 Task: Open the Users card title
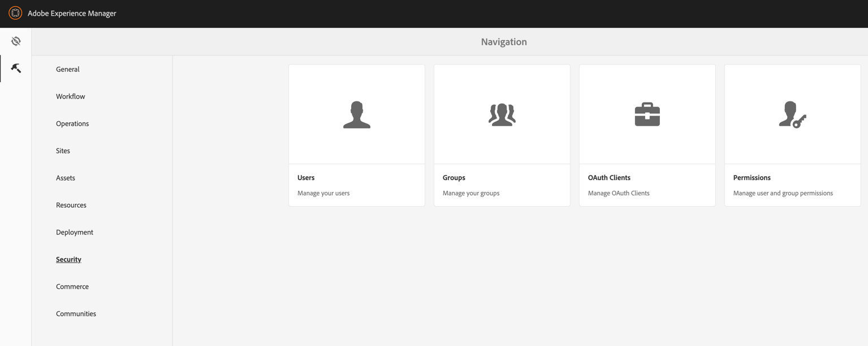pyautogui.click(x=306, y=178)
